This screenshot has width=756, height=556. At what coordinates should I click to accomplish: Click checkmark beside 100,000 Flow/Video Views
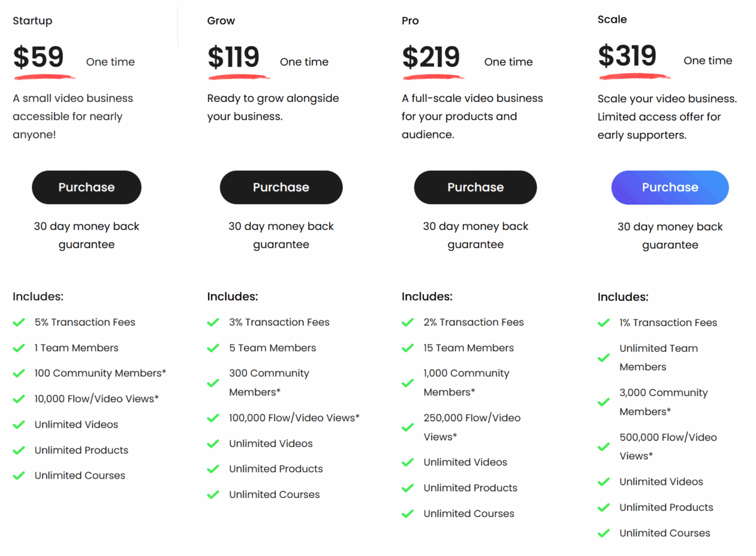coord(213,418)
